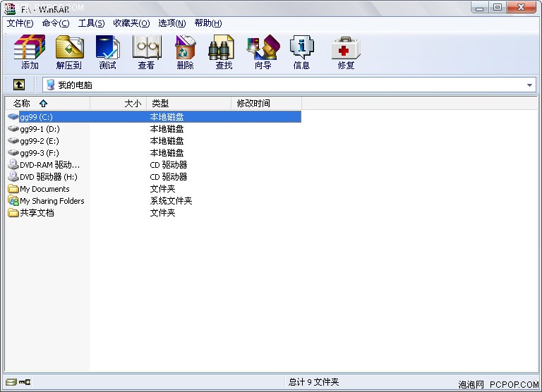Expand the 我的电脑 address dropdown arrow
The width and height of the screenshot is (542, 392).
529,85
